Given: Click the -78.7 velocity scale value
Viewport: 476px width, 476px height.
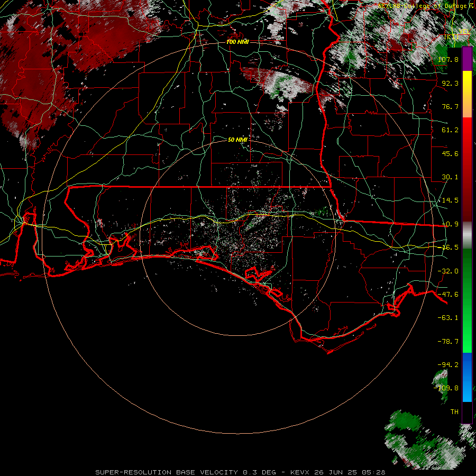Looking at the screenshot, I should click(x=448, y=341).
